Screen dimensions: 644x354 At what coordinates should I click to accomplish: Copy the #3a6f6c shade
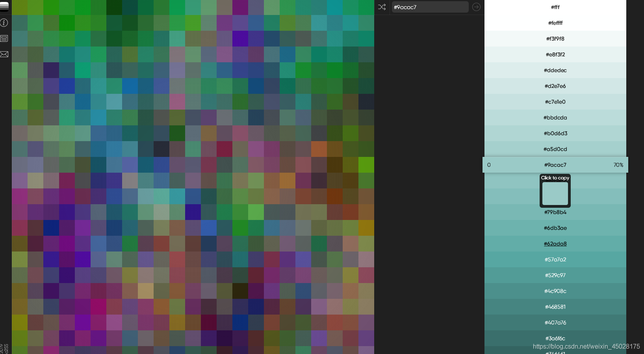(555, 338)
